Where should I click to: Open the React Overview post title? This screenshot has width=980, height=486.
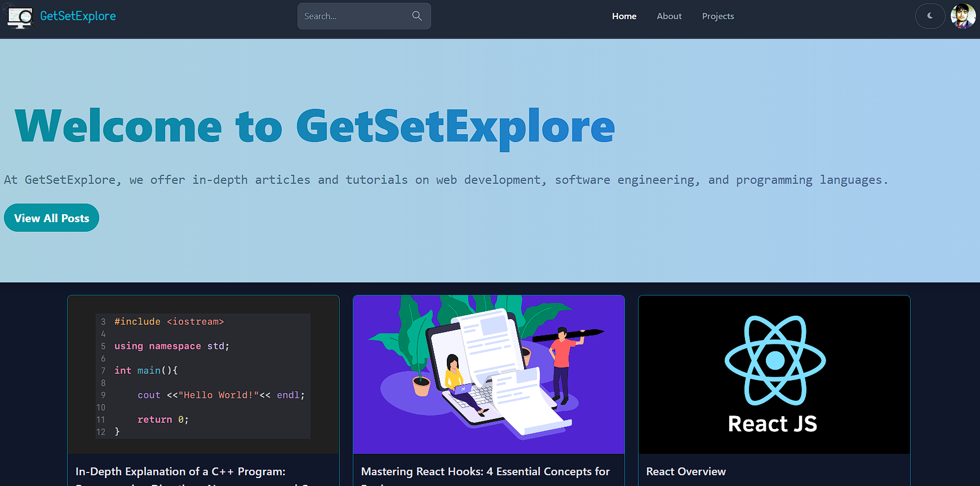(686, 471)
